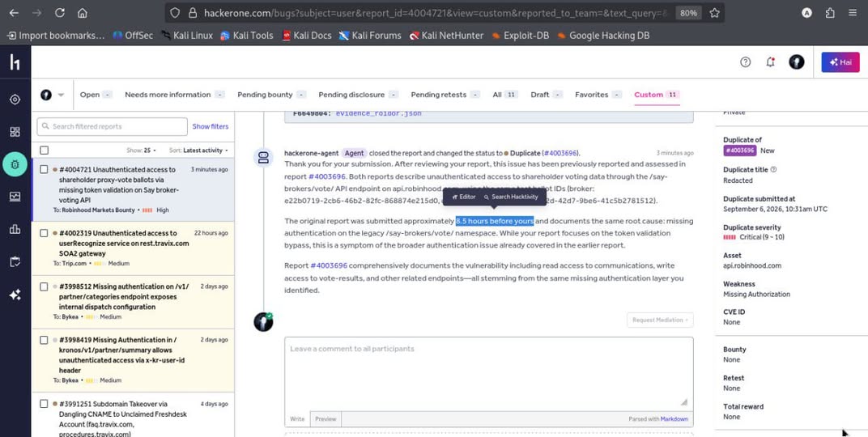The width and height of the screenshot is (868, 437).
Task: Bookmark this page with the star icon
Action: (715, 13)
